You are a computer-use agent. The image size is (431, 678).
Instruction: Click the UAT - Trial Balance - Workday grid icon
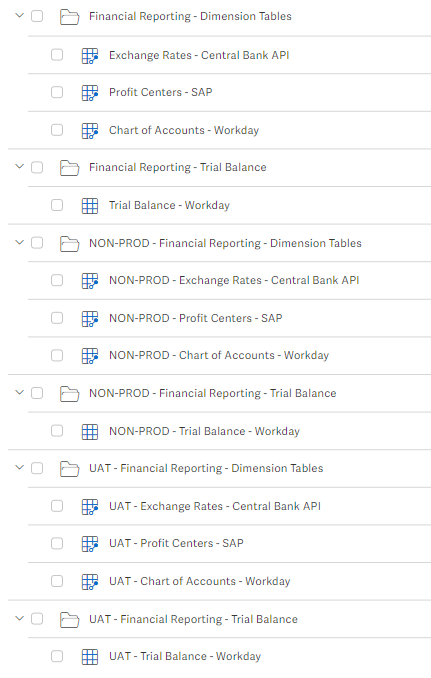click(x=90, y=657)
